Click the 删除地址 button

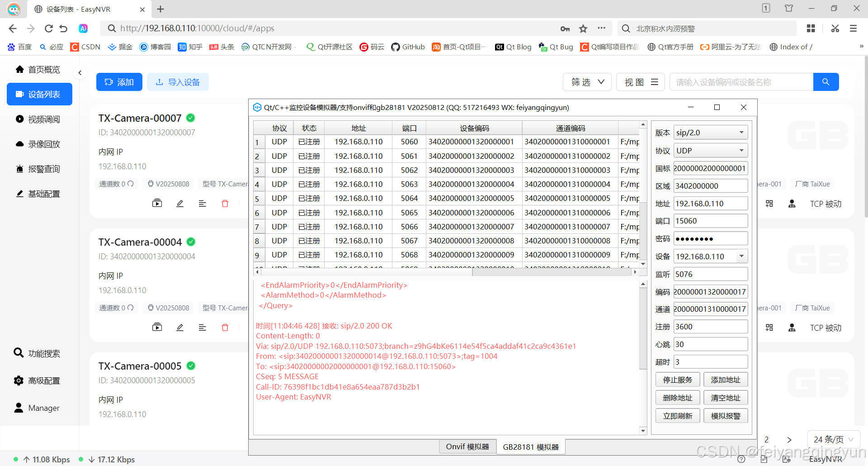[678, 398]
